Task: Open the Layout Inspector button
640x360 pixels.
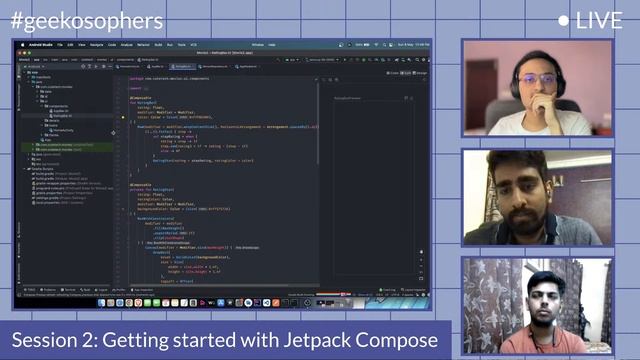Action: click(x=413, y=290)
